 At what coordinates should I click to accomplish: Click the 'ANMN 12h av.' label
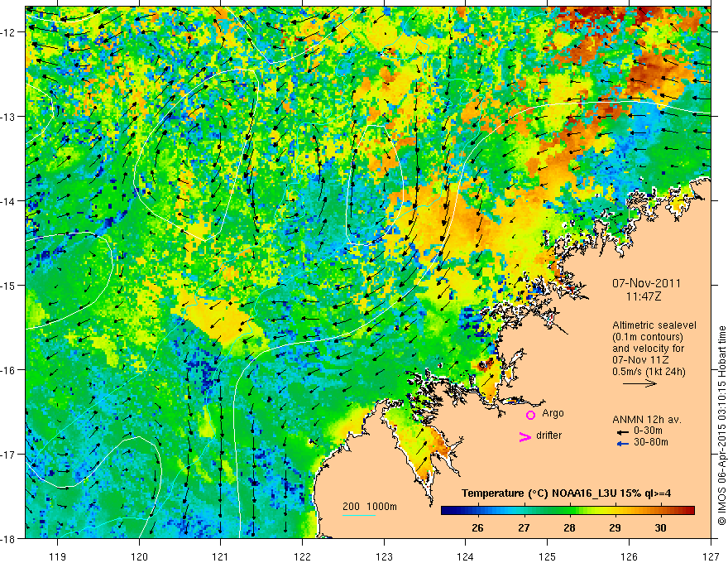pos(647,420)
